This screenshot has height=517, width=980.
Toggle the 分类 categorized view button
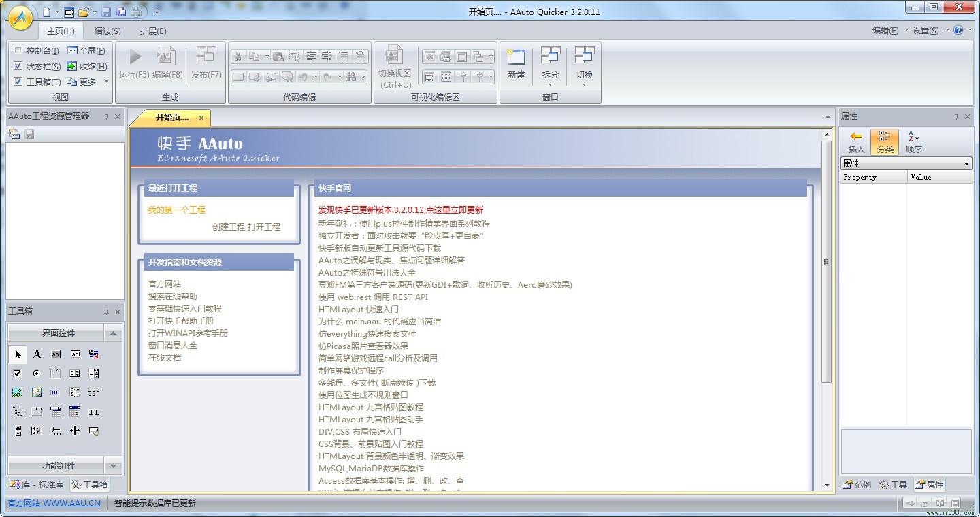885,142
